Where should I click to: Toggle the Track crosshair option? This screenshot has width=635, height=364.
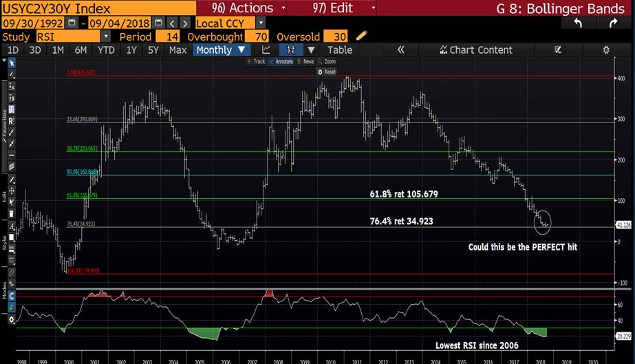click(256, 61)
